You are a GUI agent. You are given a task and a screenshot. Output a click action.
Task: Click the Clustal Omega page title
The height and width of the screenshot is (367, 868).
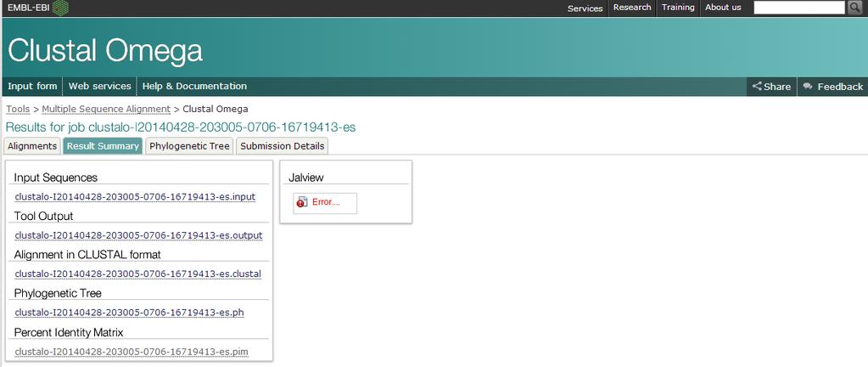pyautogui.click(x=105, y=50)
